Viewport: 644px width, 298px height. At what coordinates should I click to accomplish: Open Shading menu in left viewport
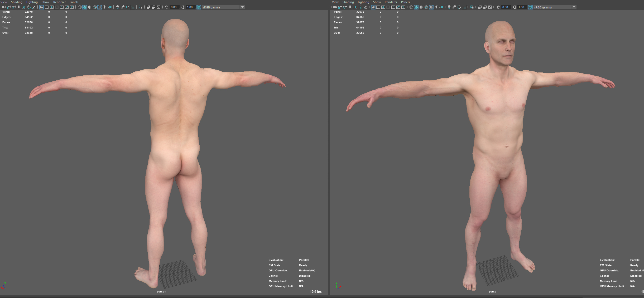tap(17, 2)
